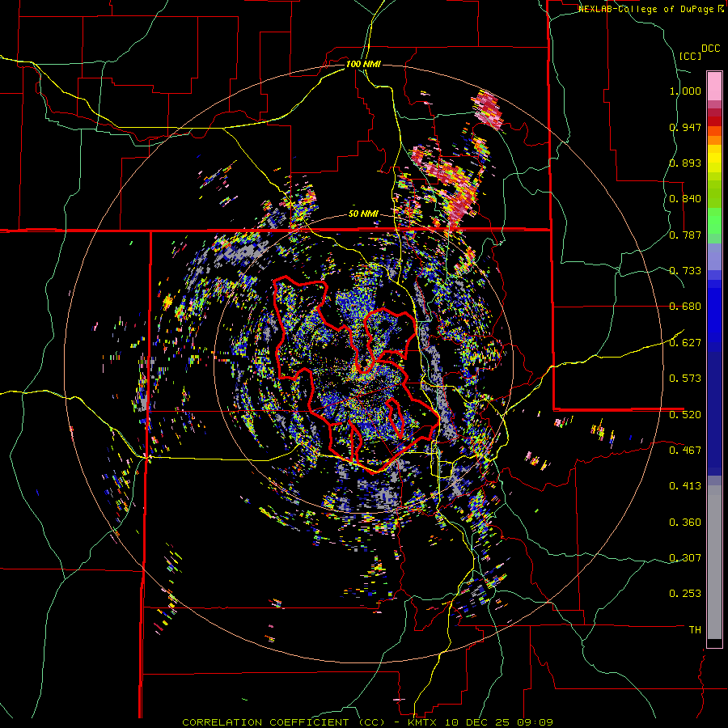
Task: Click the 0.787 legend value
Action: 685,235
